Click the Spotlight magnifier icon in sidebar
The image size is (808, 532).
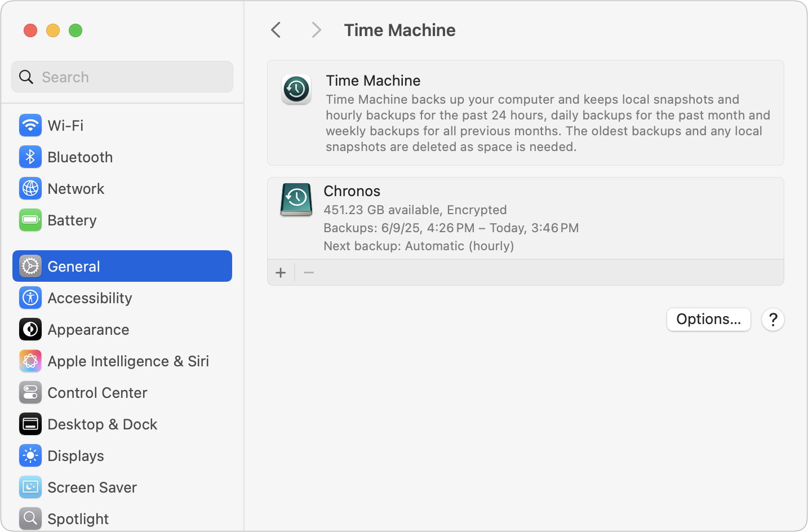tap(30, 518)
